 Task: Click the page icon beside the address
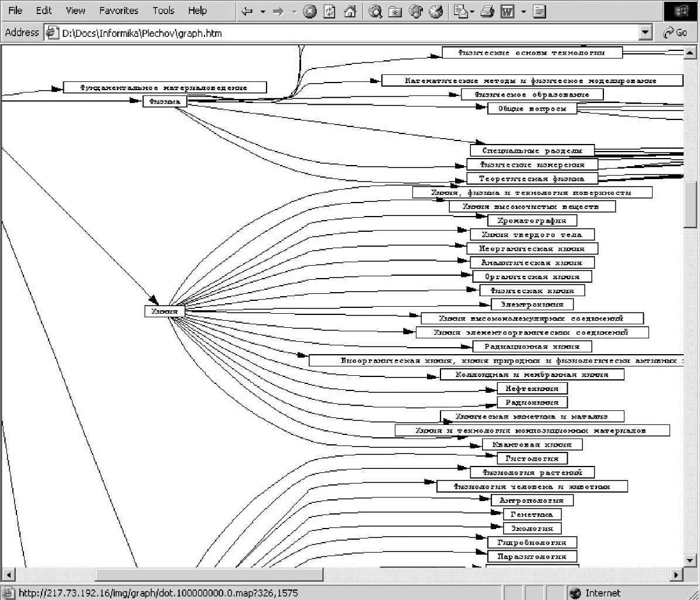coord(53,33)
